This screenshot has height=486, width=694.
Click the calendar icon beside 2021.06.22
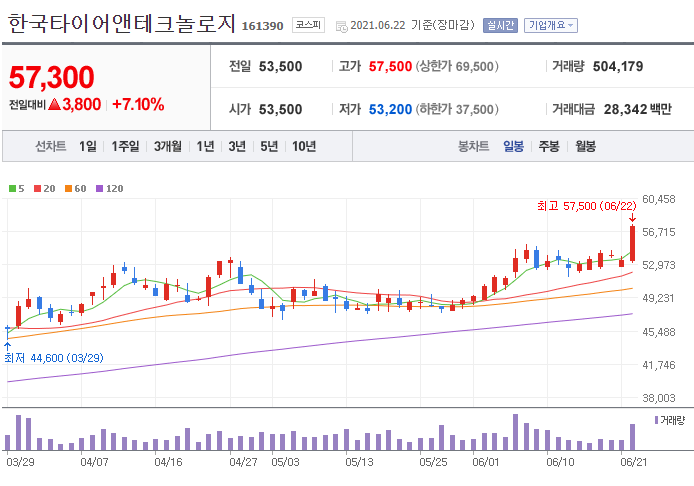tap(342, 26)
